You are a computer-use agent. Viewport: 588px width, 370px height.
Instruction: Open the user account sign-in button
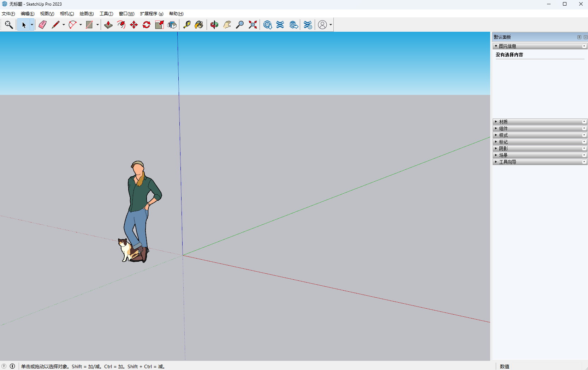pos(322,25)
